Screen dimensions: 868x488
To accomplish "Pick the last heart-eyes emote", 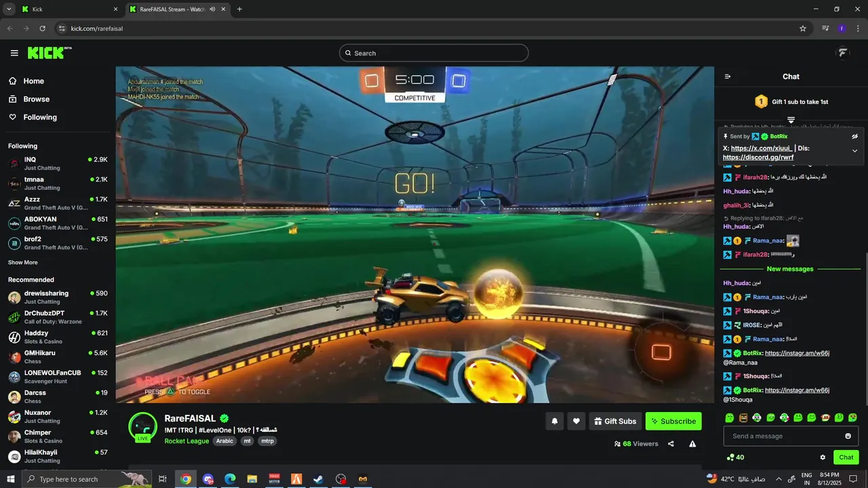I will click(x=852, y=418).
